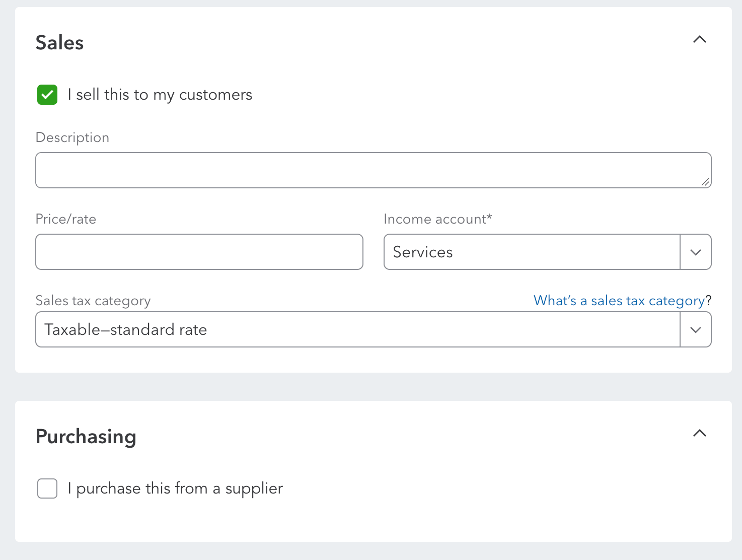
Task: Focus the Description text box
Action: [374, 170]
